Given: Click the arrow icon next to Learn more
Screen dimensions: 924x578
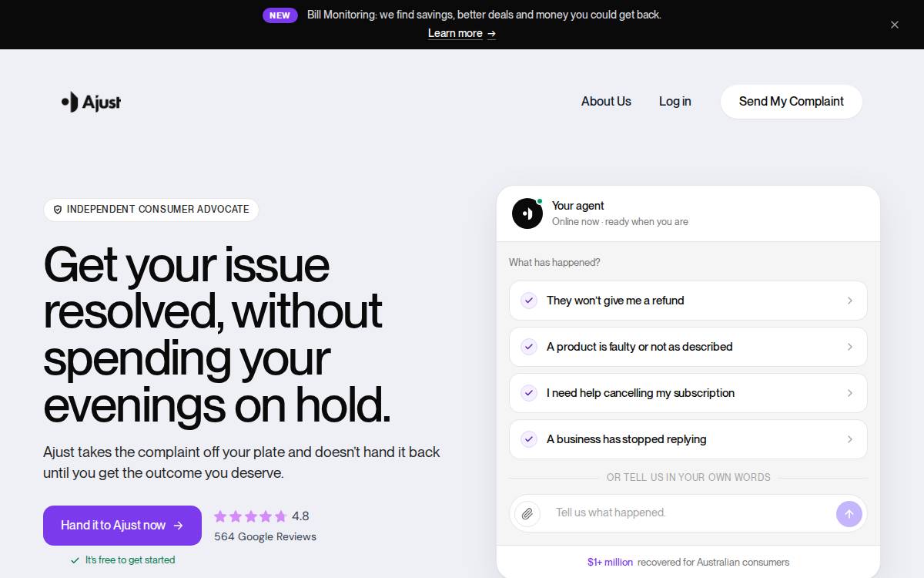Looking at the screenshot, I should pos(491,34).
